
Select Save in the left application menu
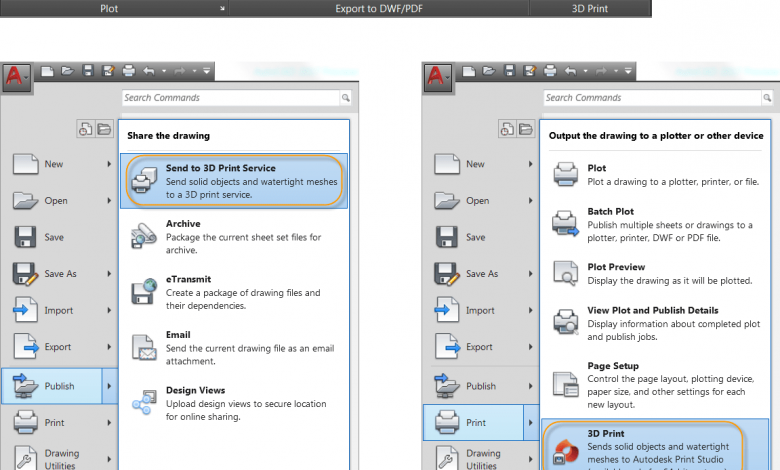pos(59,237)
